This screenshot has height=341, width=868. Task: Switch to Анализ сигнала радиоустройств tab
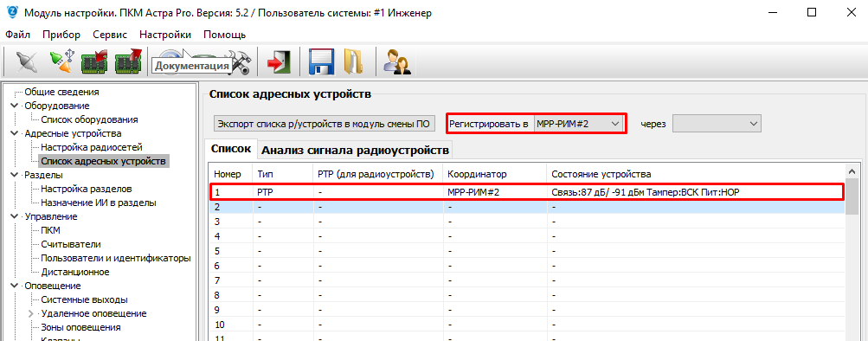pos(355,150)
